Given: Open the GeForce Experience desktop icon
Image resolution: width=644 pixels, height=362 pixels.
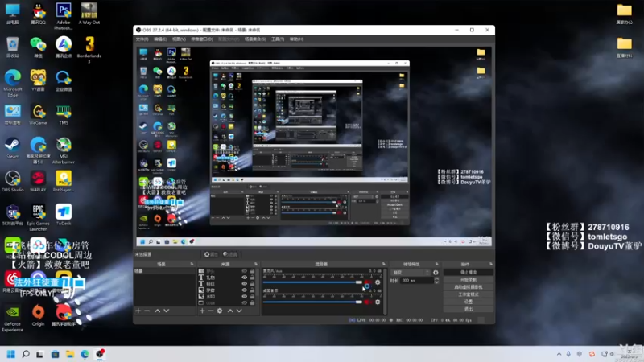Looking at the screenshot, I should coord(12,318).
